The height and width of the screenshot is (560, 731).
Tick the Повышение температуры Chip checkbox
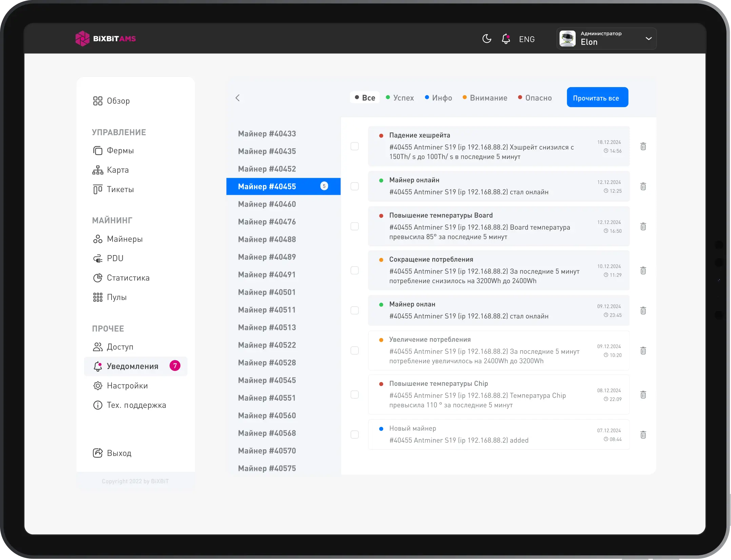click(354, 395)
